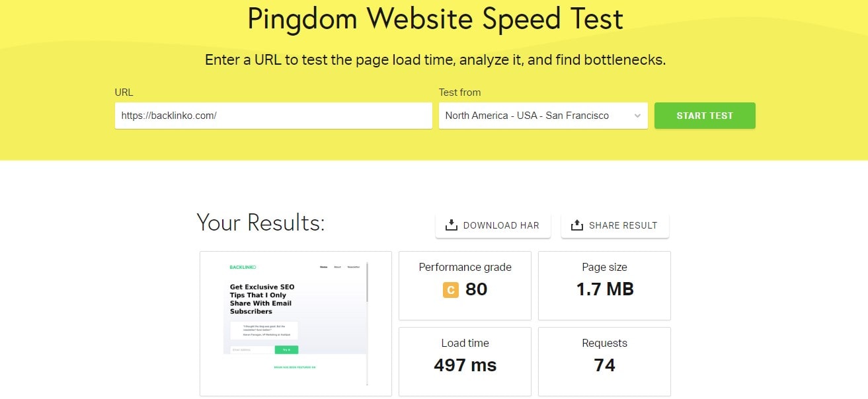This screenshot has width=868, height=399.
Task: Click the Performance grade card
Action: click(465, 285)
